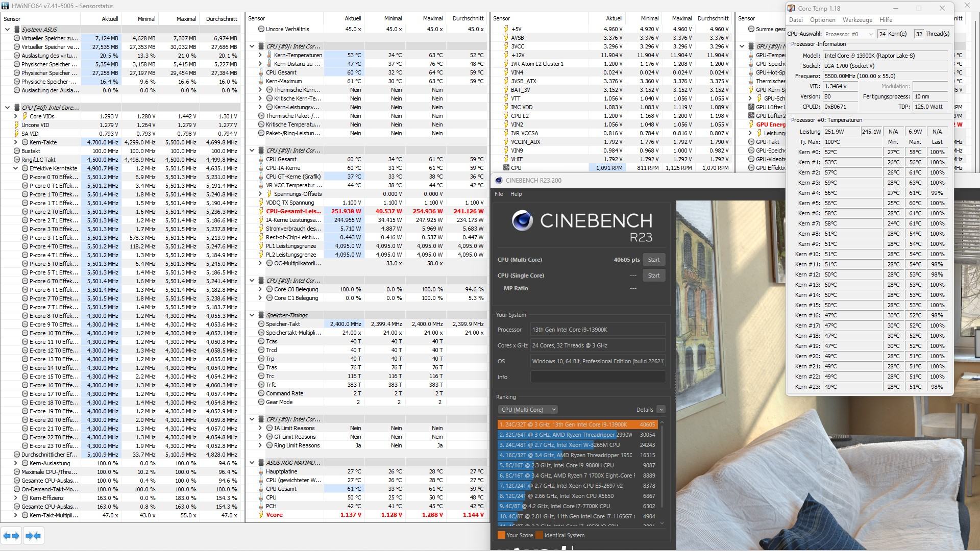
Task: Open Cinebench File menu
Action: pyautogui.click(x=499, y=194)
